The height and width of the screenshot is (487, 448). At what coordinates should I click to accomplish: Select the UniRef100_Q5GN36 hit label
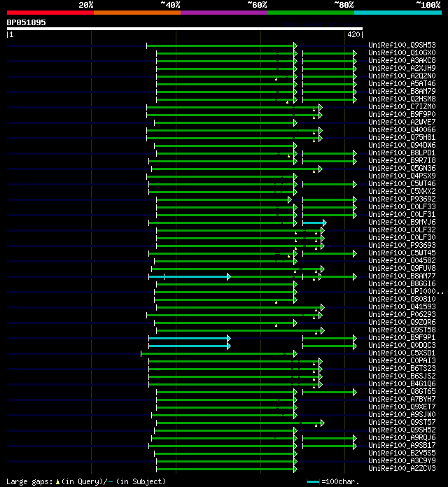[x=402, y=169]
